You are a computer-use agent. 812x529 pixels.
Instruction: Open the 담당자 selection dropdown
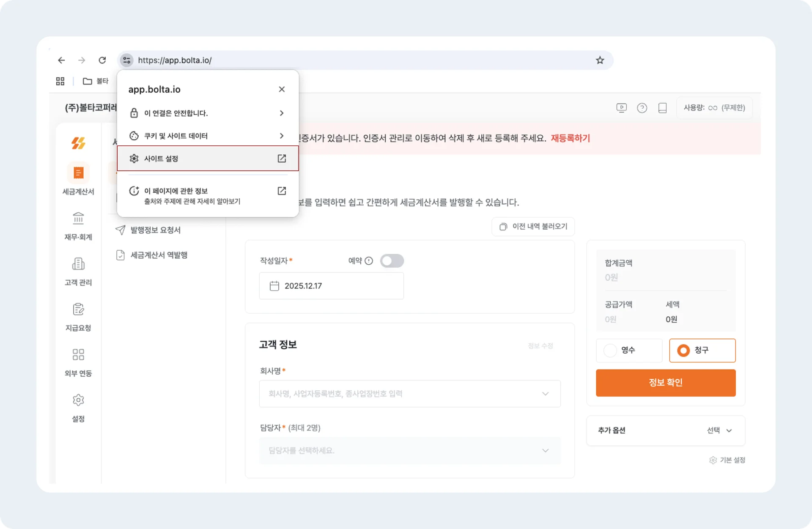coord(546,450)
